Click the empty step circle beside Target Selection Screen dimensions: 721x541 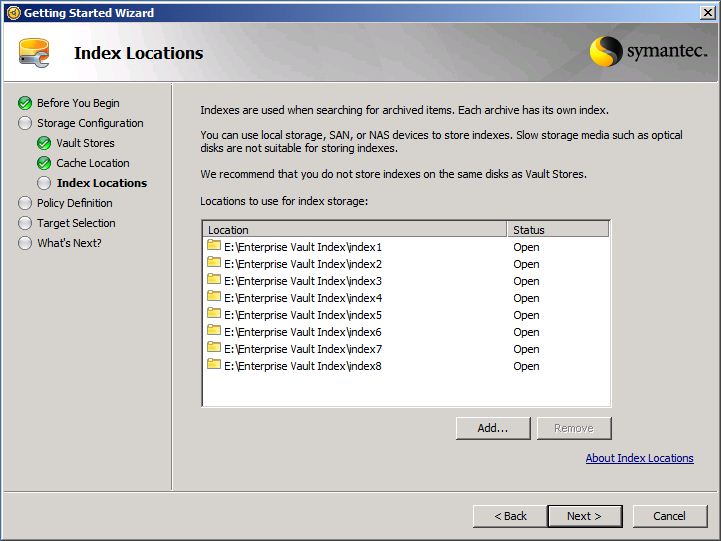[25, 223]
